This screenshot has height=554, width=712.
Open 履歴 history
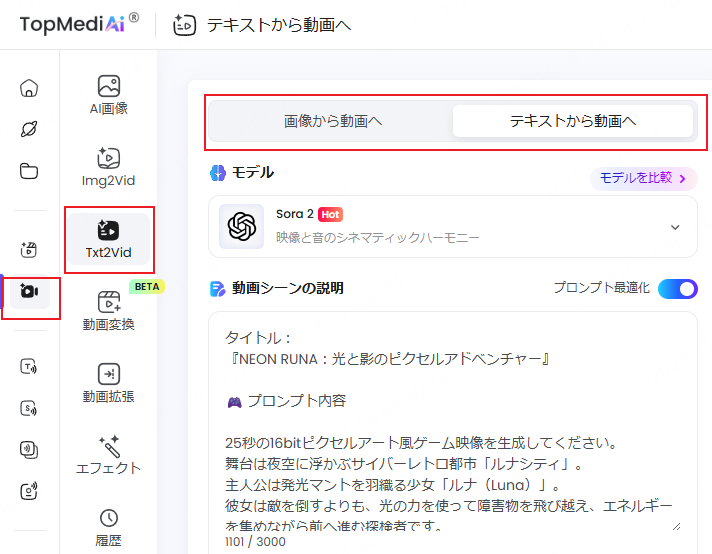click(109, 528)
